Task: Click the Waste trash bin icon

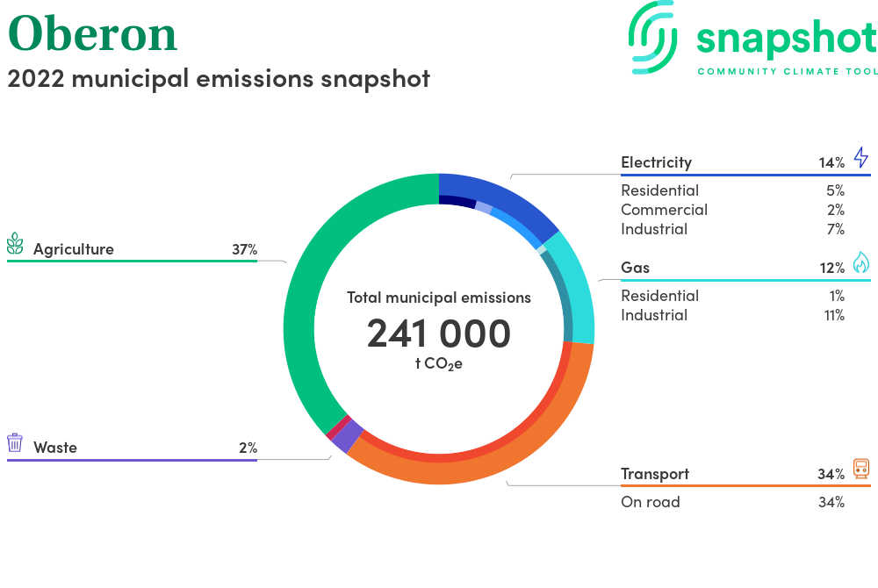Action: click(x=15, y=443)
